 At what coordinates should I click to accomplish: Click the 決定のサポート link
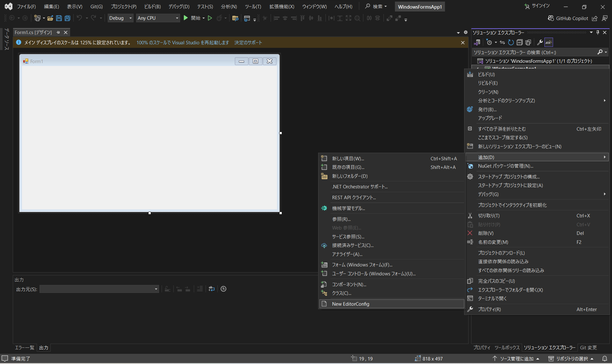click(x=248, y=42)
